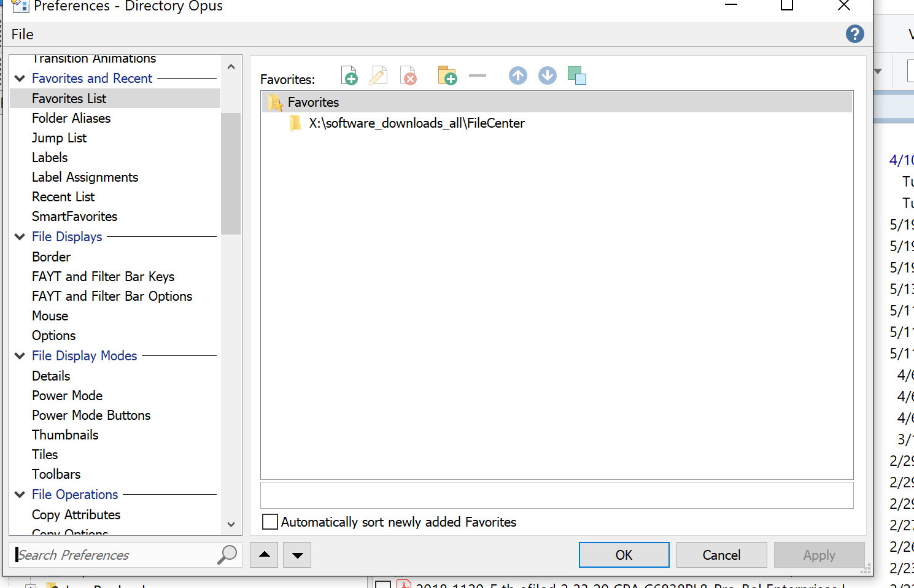Screen dimensions: 914x588
Task: Click the Cancel button
Action: 721,555
